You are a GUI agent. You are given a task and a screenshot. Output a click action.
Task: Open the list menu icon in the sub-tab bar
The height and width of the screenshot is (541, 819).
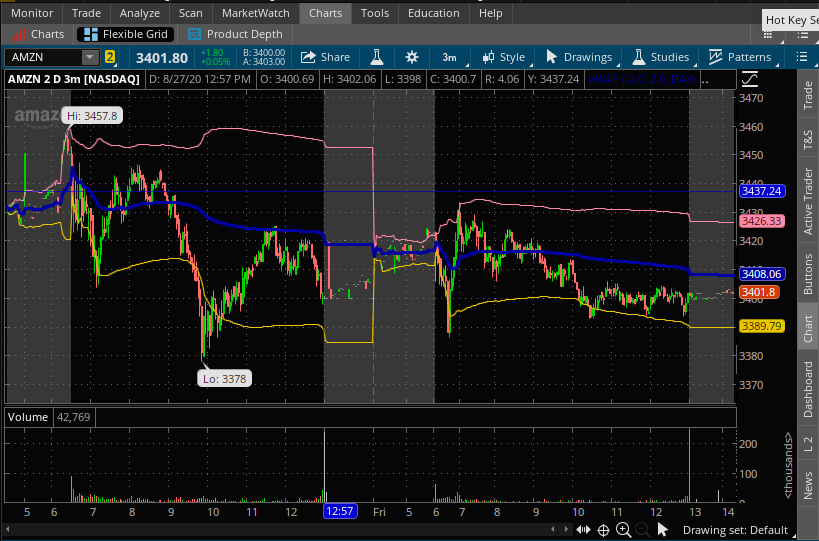click(803, 35)
